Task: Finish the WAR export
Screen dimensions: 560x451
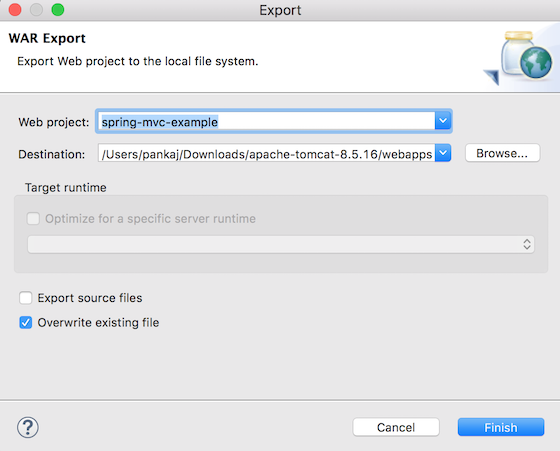Action: (x=501, y=427)
